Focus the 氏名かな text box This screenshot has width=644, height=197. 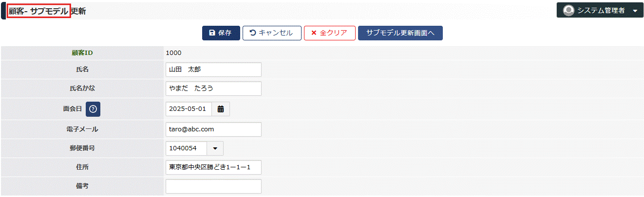pyautogui.click(x=213, y=89)
